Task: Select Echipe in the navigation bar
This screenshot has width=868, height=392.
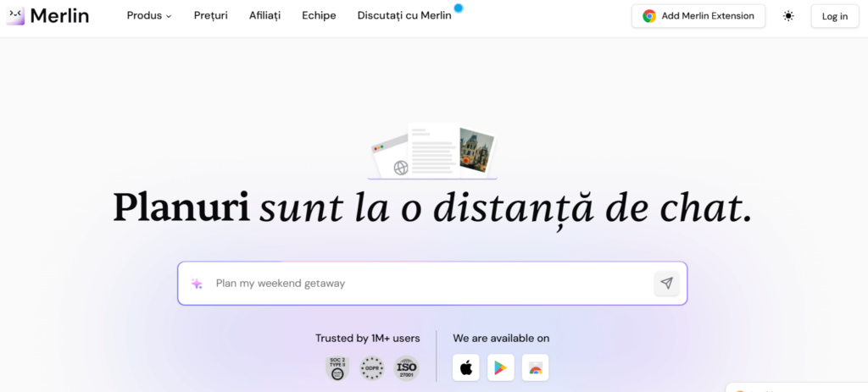Action: pos(319,15)
